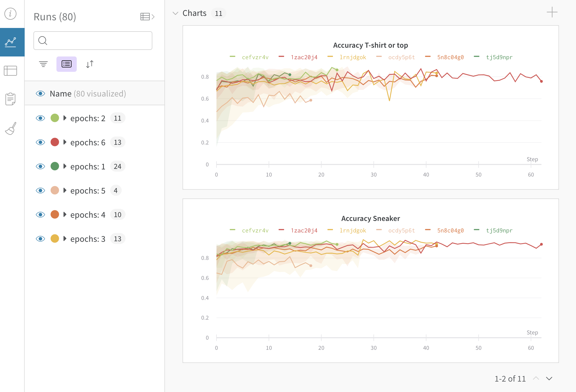Collapse the Charts section
The width and height of the screenshot is (576, 392).
point(175,13)
